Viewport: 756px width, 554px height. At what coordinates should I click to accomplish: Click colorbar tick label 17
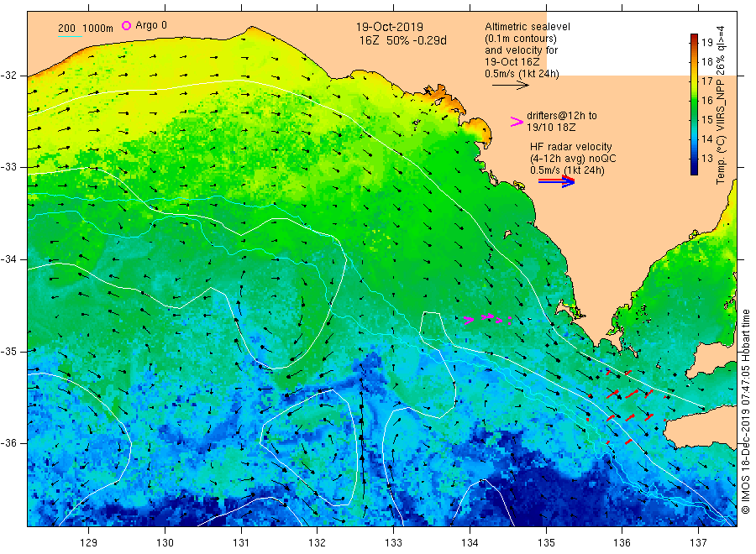[706, 81]
